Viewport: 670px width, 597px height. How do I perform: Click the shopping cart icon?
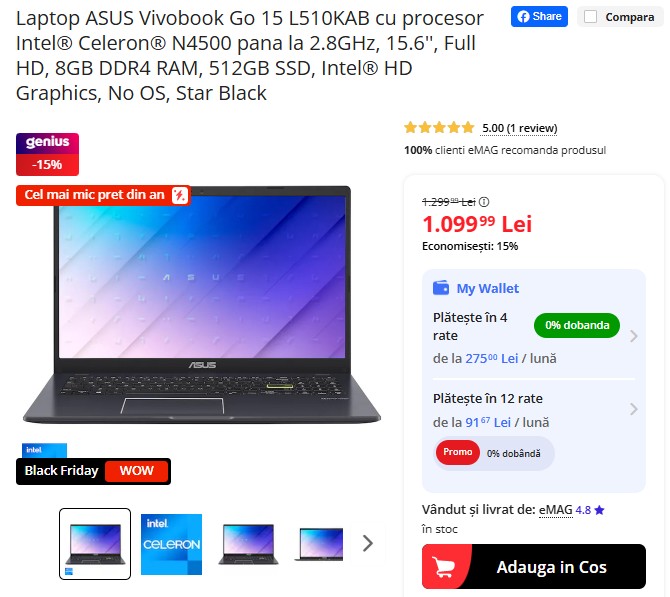point(443,567)
